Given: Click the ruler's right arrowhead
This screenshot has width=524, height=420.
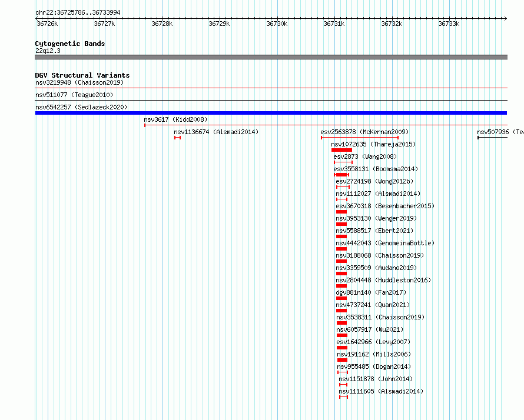Looking at the screenshot, I should (x=505, y=18).
